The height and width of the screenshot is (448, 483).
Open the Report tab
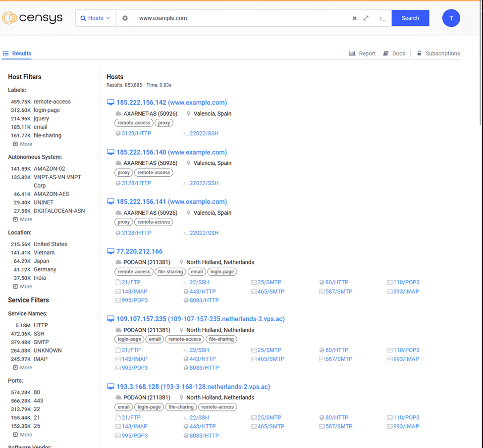[362, 53]
